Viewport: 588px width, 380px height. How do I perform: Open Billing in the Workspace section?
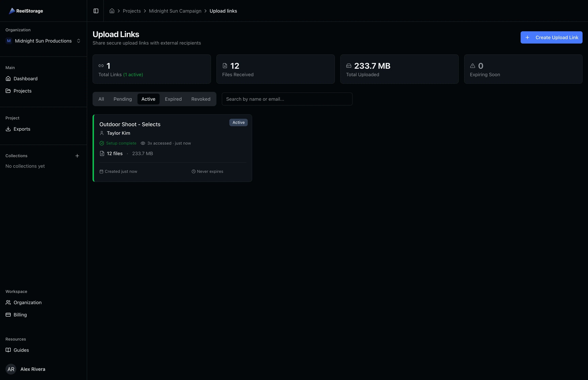tap(20, 315)
